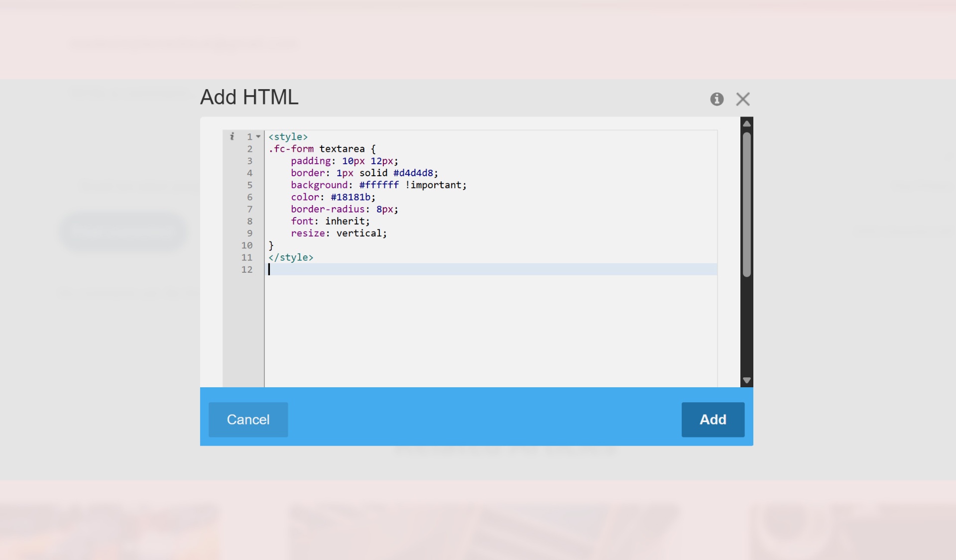Click the 'color: #18181b;' line

click(x=333, y=197)
